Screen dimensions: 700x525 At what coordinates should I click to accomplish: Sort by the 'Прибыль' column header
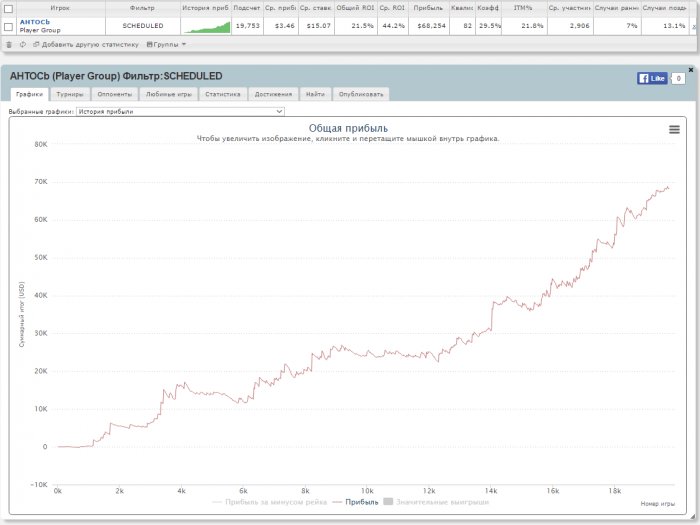[428, 7]
